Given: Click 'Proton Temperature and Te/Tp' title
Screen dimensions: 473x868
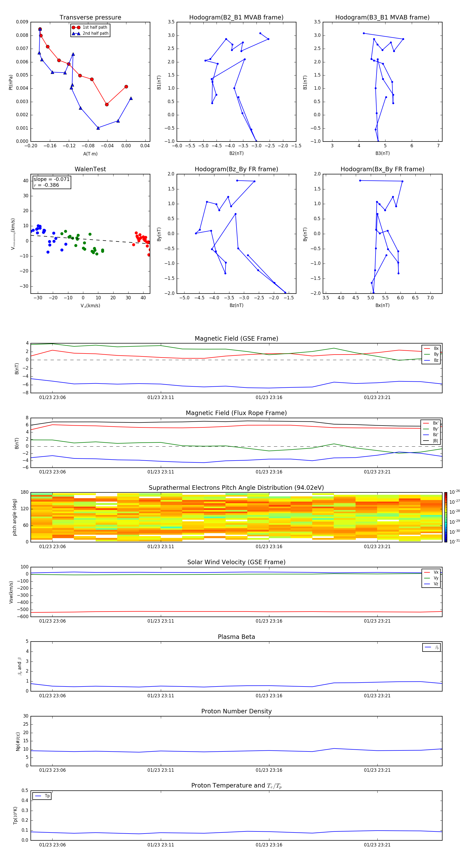Looking at the screenshot, I should 236,785.
